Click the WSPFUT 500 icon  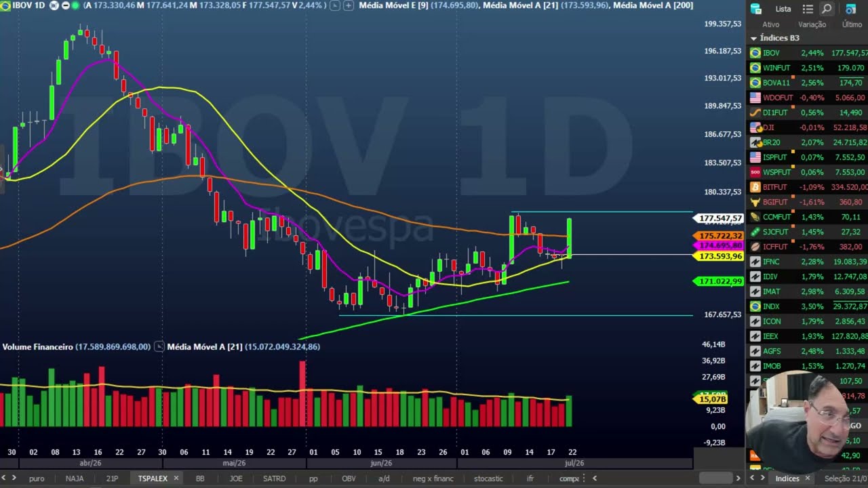click(755, 172)
